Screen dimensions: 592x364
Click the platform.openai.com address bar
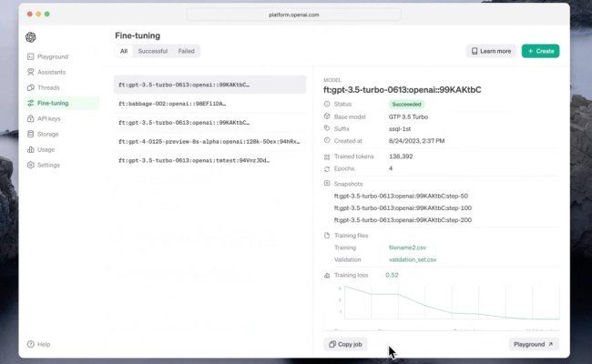[x=294, y=15]
